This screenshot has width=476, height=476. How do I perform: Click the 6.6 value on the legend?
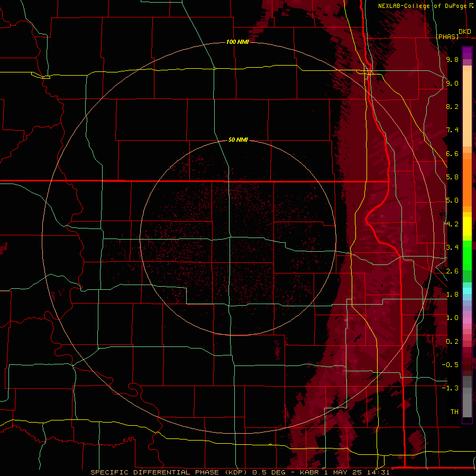coord(452,153)
